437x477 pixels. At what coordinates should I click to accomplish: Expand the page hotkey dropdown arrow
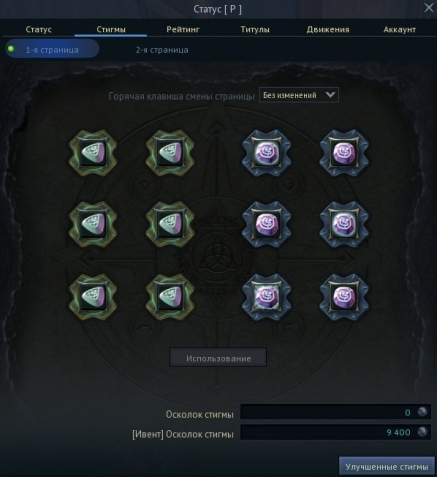[x=330, y=95]
